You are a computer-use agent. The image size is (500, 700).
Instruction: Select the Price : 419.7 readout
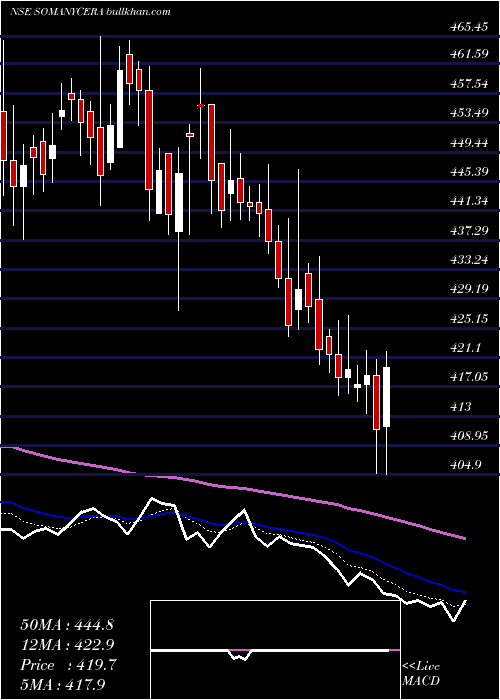click(x=68, y=665)
